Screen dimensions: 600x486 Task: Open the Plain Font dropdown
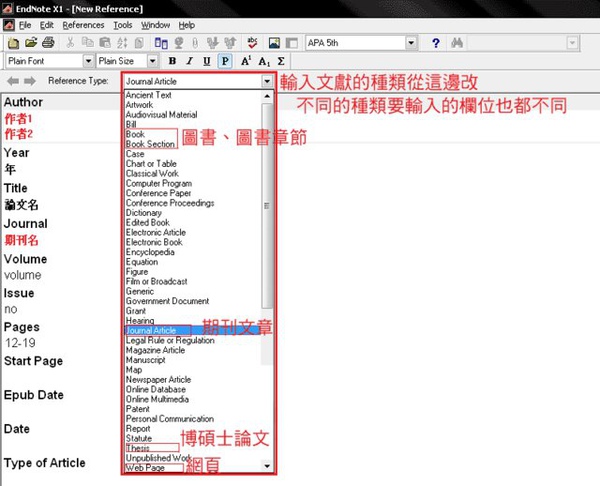(x=88, y=61)
